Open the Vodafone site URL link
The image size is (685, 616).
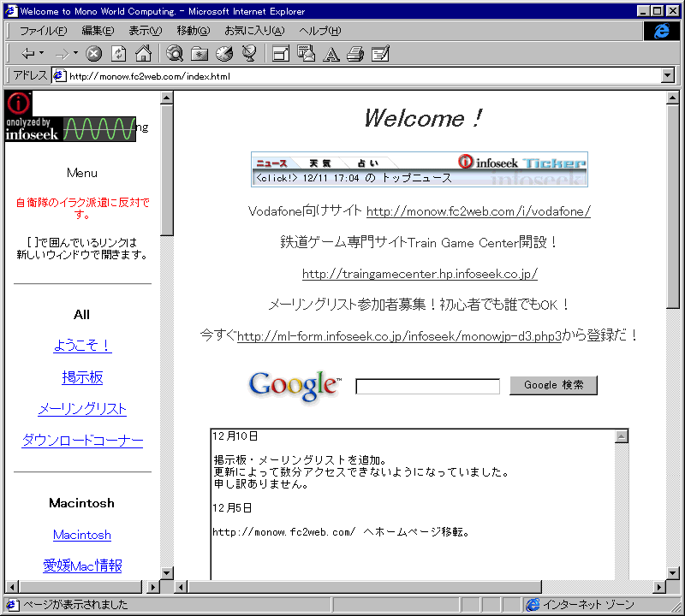coord(479,211)
